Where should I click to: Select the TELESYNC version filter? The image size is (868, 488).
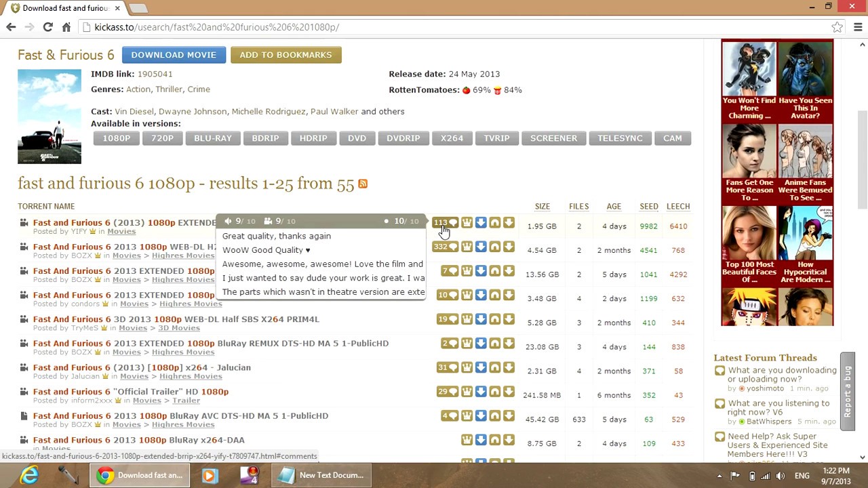pos(620,138)
